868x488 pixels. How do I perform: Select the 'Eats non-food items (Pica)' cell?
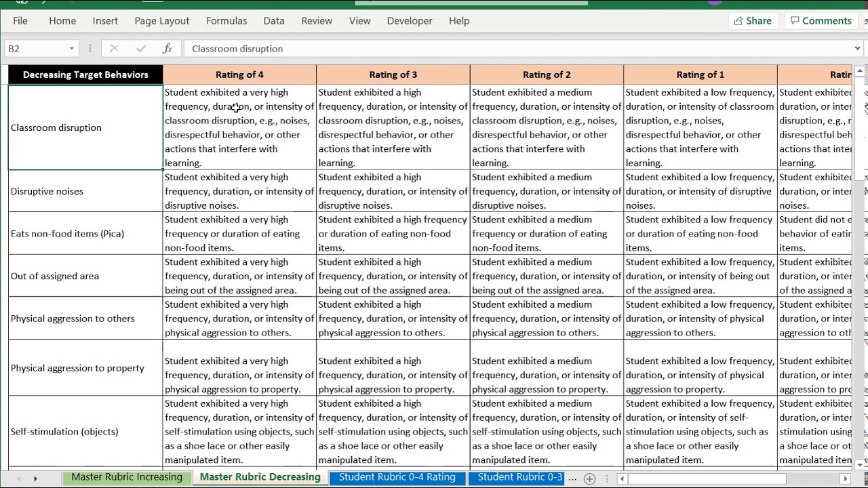[x=85, y=234]
